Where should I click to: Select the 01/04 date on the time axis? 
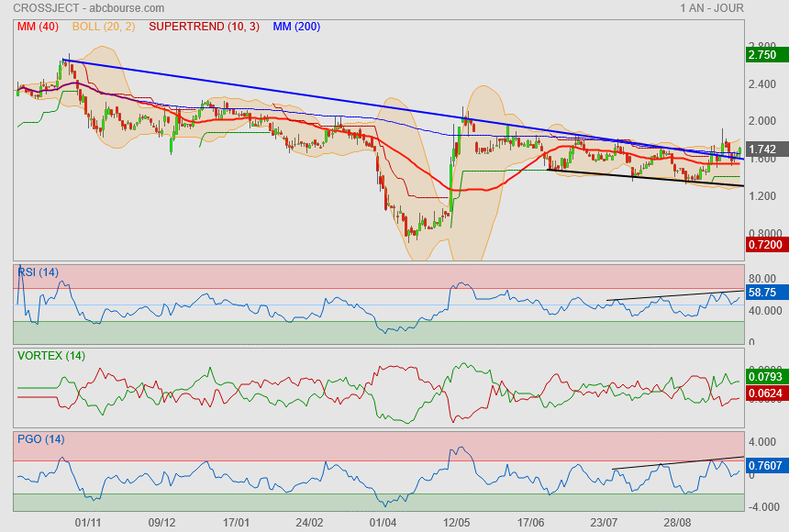[382, 522]
